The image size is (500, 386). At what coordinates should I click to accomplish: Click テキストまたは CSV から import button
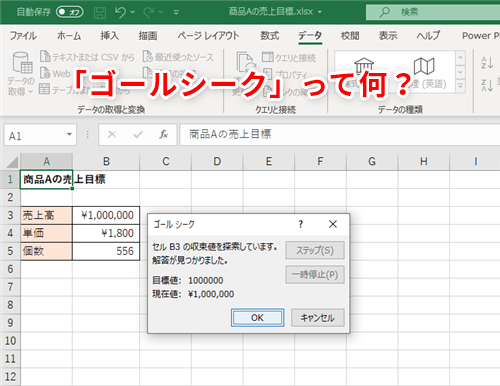pos(87,57)
